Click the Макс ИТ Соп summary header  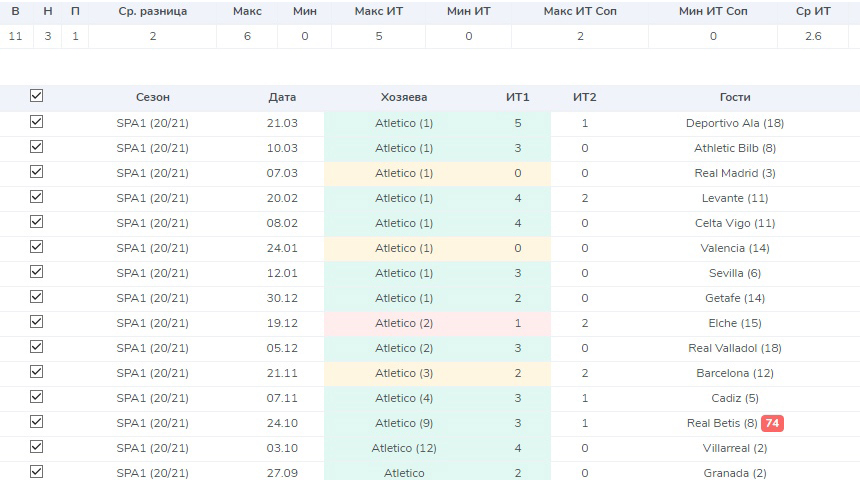(580, 11)
